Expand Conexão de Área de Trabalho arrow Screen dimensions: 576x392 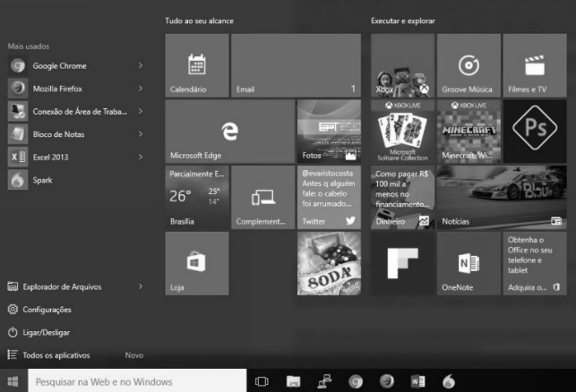(x=141, y=111)
